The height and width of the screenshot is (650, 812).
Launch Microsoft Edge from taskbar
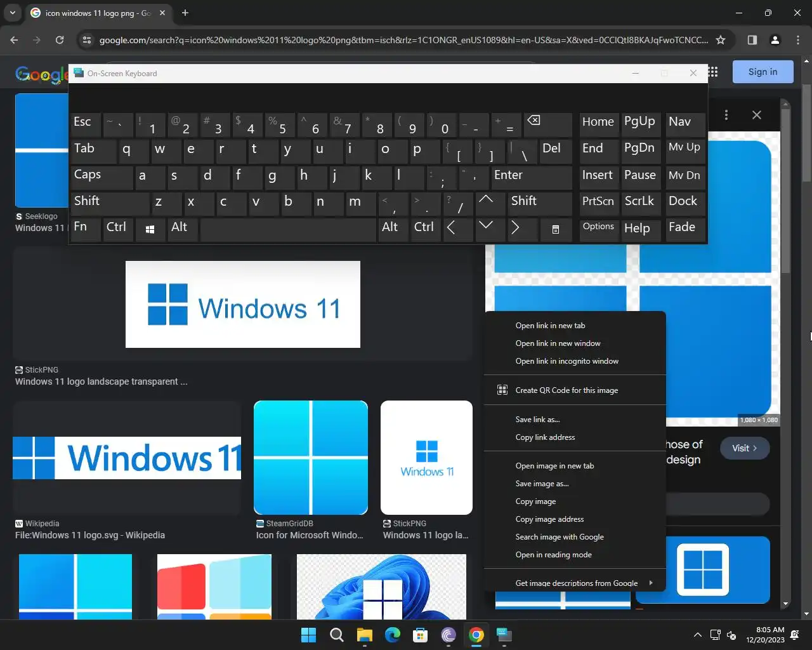(x=393, y=635)
